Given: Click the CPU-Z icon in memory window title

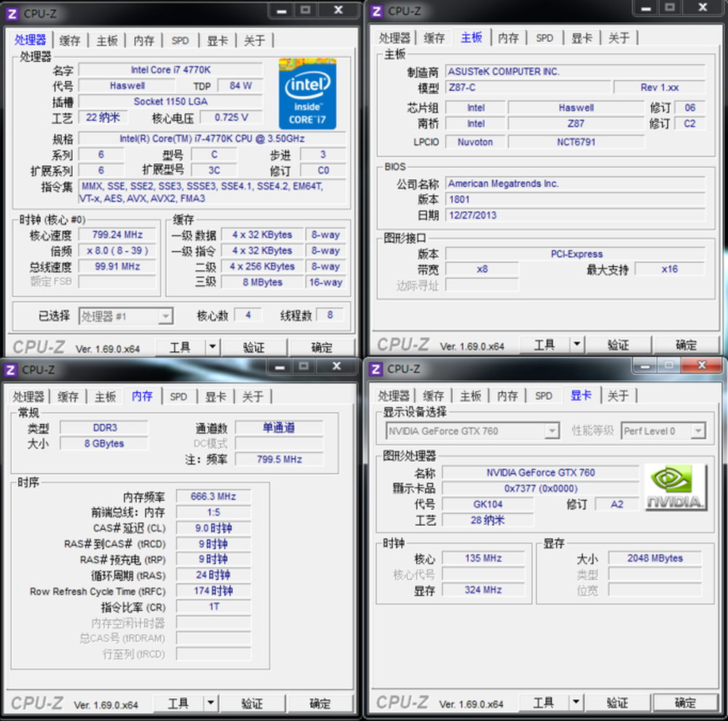Looking at the screenshot, I should 10,370.
